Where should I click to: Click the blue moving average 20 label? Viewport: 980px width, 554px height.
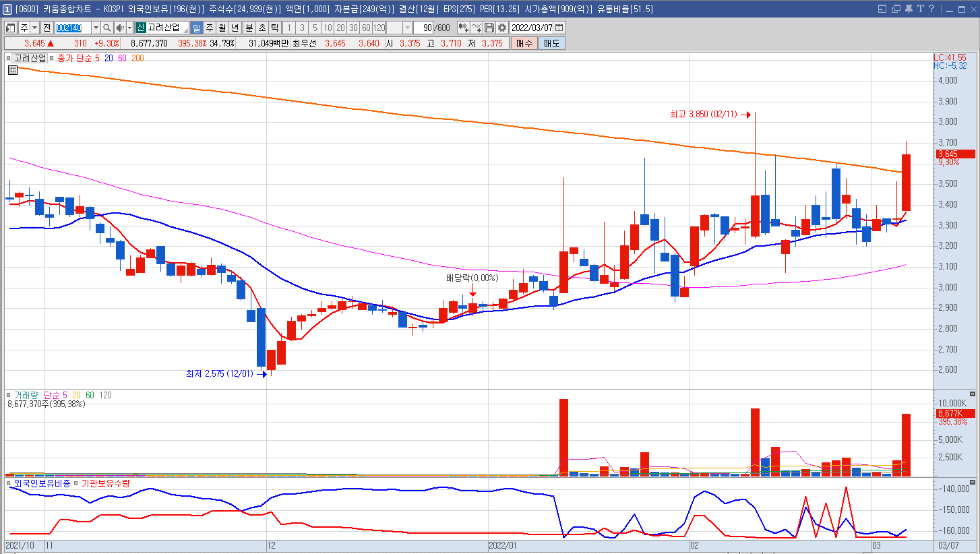[108, 58]
